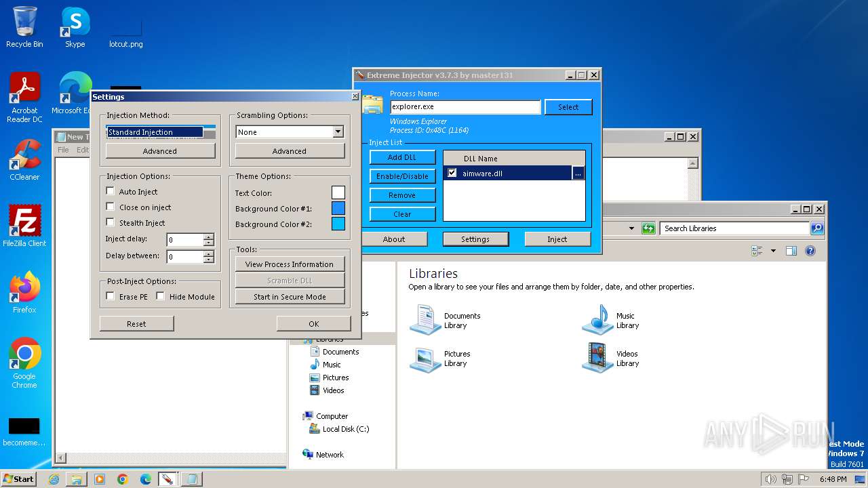
Task: Pick the Background Color #2 swatch
Action: [338, 224]
